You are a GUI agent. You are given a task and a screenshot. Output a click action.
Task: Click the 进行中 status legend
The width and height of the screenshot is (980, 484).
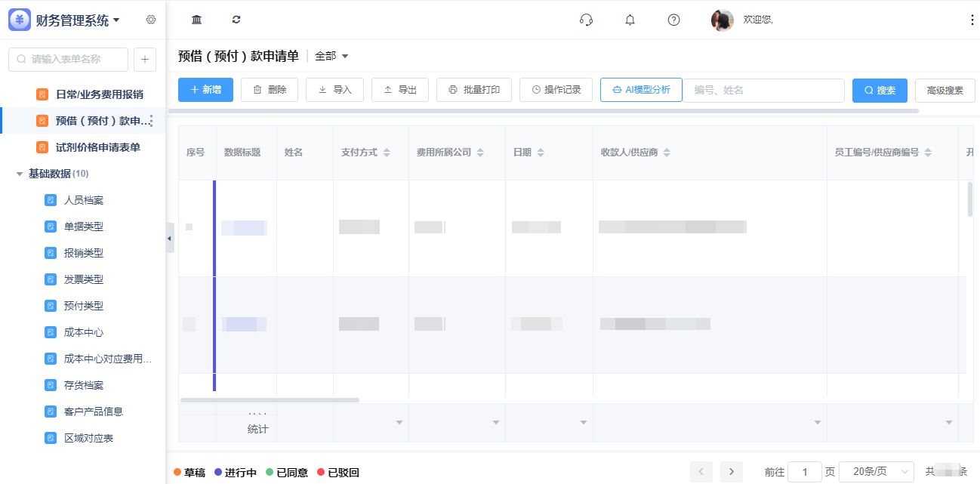236,473
